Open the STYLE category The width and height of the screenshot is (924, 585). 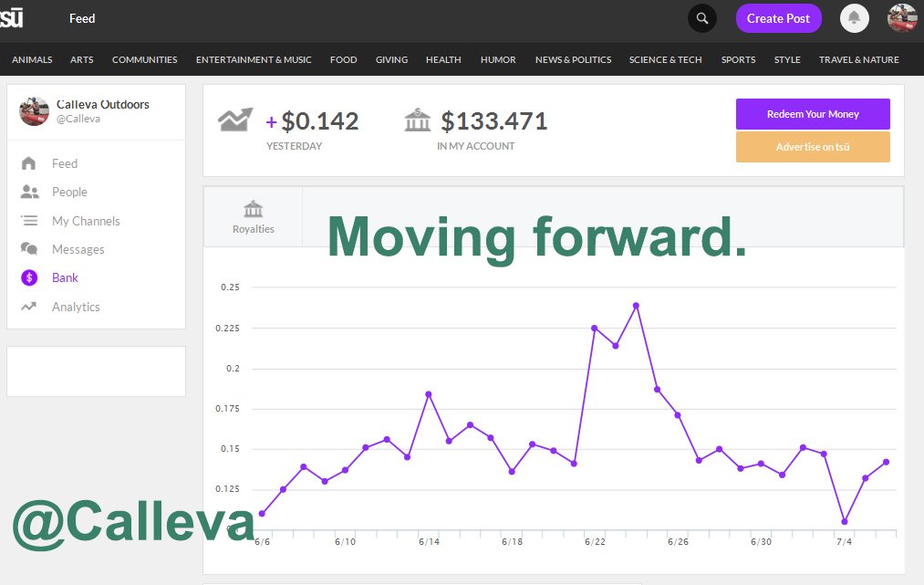787,59
